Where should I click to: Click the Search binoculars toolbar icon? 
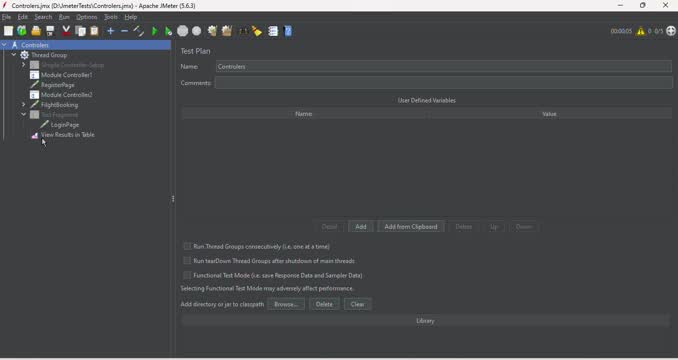[243, 31]
